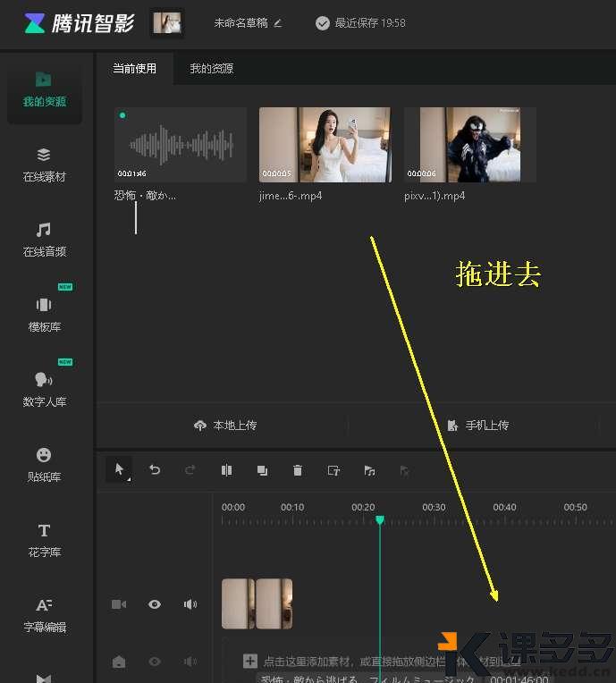Mute the video track speaker icon

[x=190, y=604]
